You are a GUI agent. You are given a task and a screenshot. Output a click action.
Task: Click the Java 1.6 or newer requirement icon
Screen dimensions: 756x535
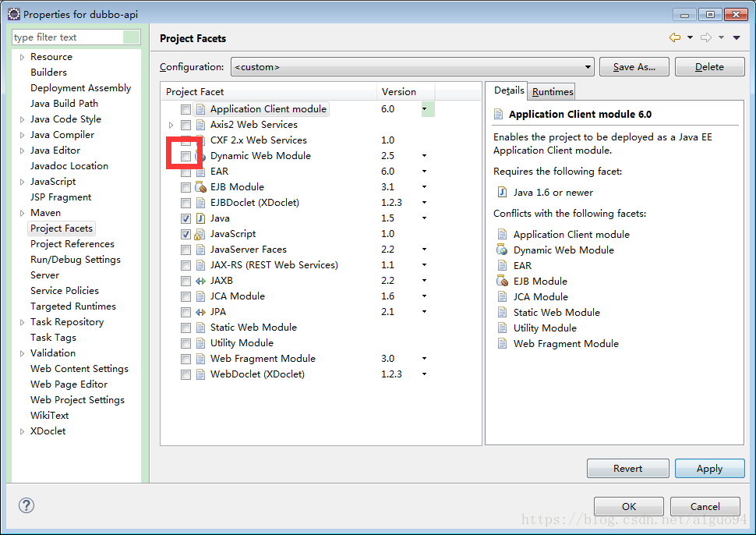[x=502, y=193]
